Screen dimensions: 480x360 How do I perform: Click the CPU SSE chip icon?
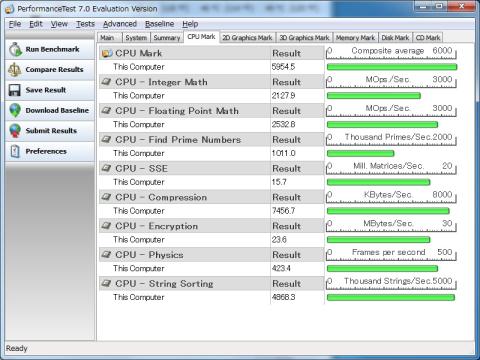[106, 168]
